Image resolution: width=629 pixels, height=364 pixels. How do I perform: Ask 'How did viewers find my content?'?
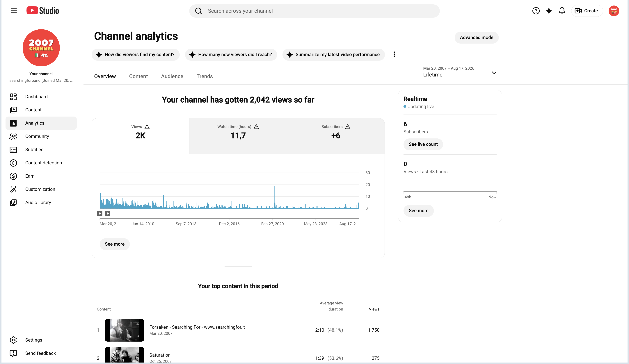coord(136,54)
